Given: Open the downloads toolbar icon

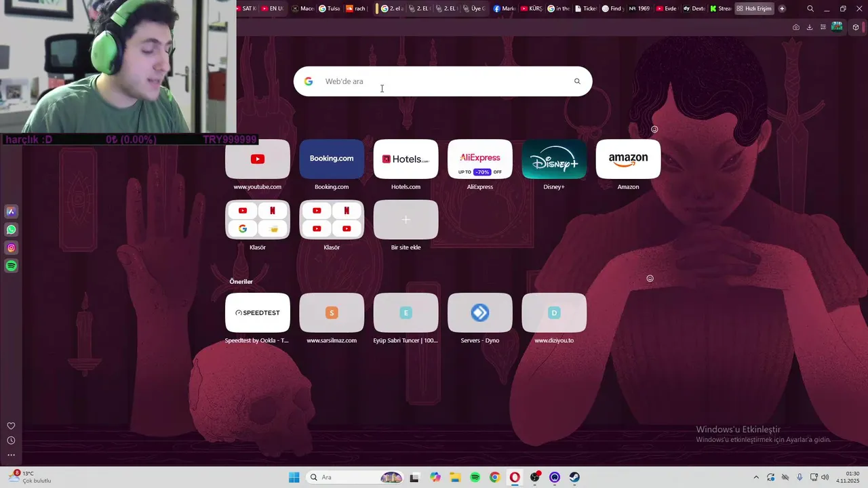Looking at the screenshot, I should (x=810, y=27).
